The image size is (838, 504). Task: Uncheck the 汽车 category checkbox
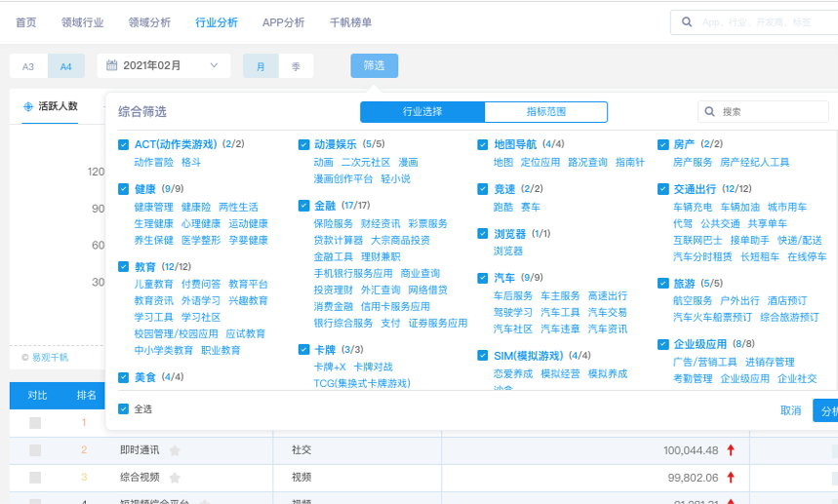(483, 278)
